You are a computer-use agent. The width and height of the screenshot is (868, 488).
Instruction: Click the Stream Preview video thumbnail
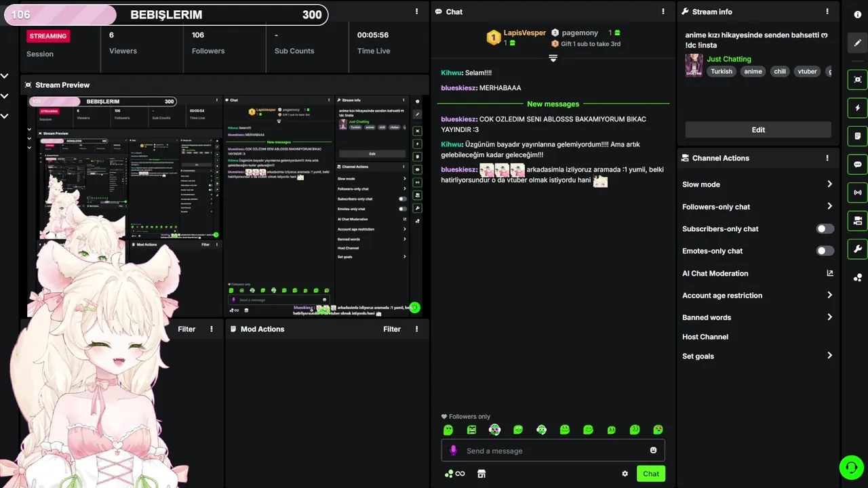click(x=224, y=205)
